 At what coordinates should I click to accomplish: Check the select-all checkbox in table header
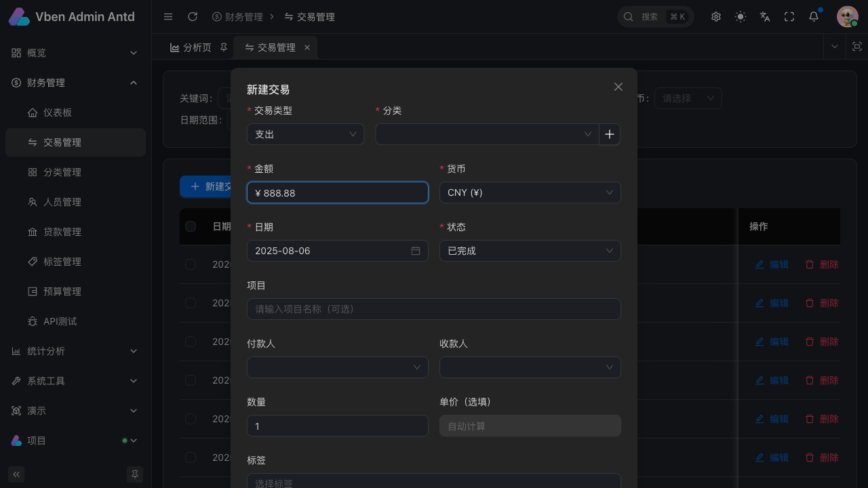[191, 226]
